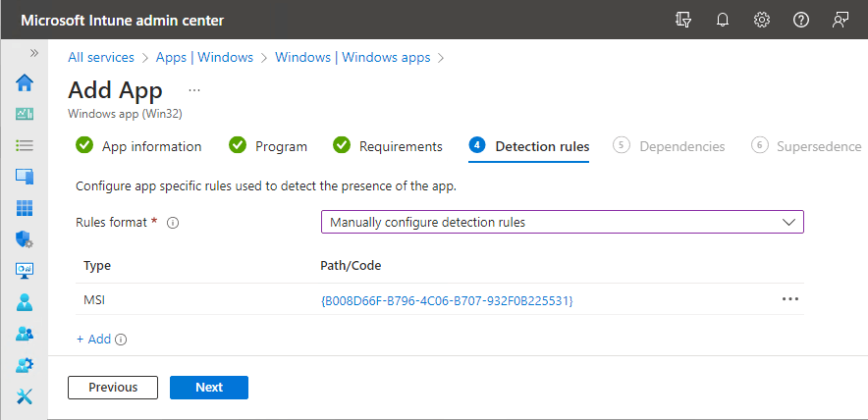Open Dashboard chart icon in sidebar

click(x=25, y=115)
